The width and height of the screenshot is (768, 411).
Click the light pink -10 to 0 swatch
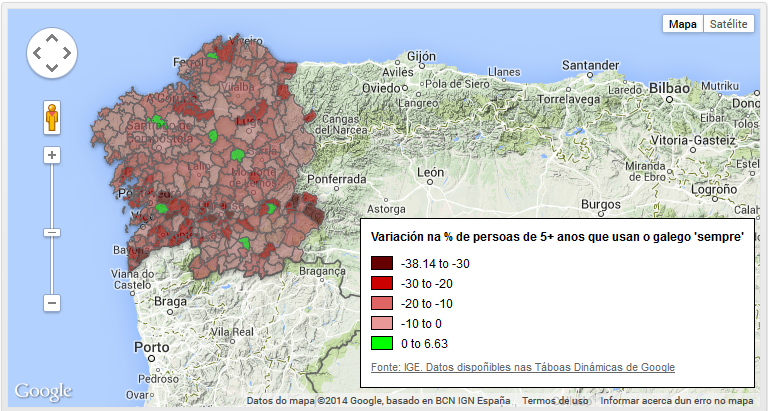click(x=382, y=323)
